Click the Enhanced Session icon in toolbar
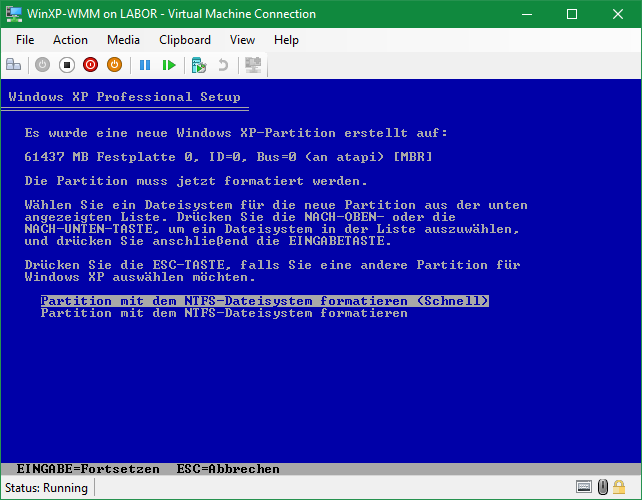This screenshot has height=500, width=642. click(253, 65)
